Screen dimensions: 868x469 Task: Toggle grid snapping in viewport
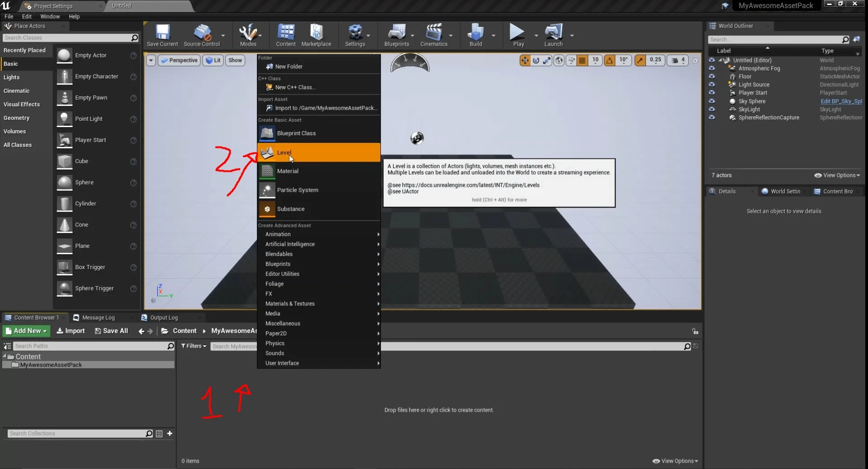[583, 60]
